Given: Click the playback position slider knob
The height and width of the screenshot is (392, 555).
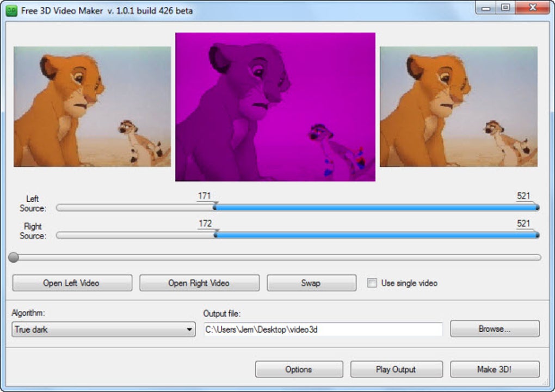Looking at the screenshot, I should [14, 257].
